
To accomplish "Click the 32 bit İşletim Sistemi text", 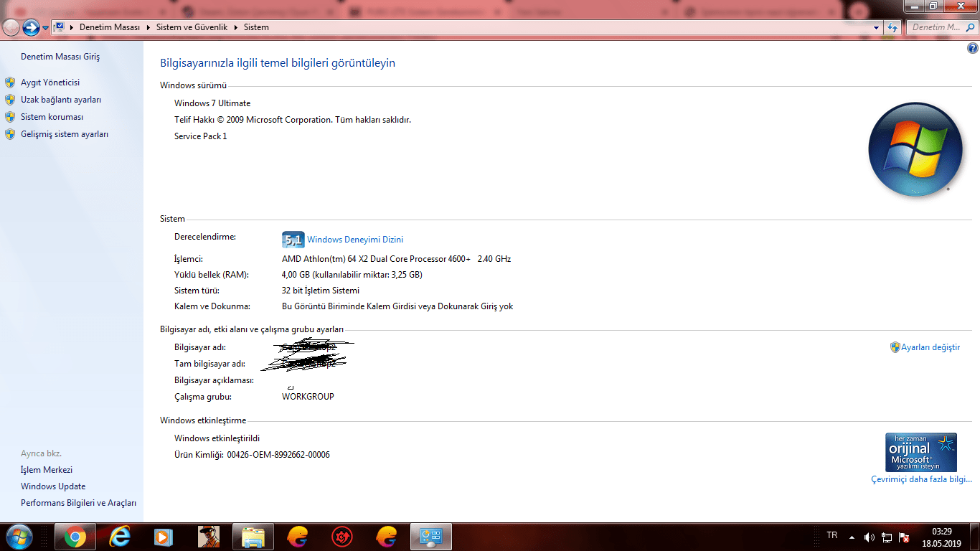I will coord(321,291).
